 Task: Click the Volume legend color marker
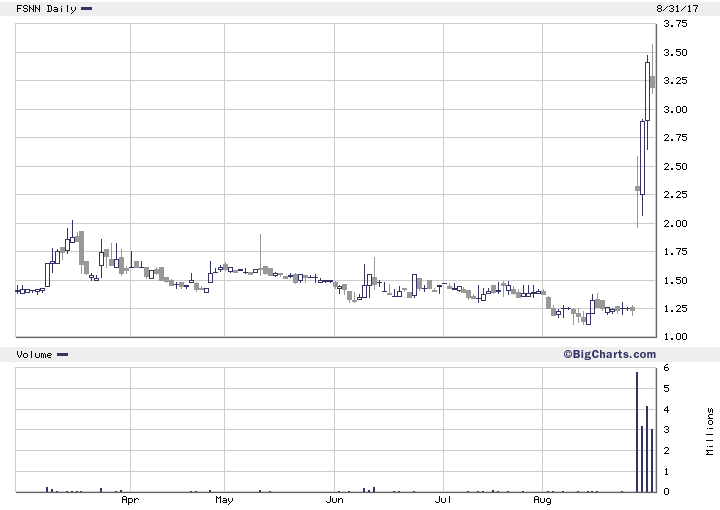[62, 354]
